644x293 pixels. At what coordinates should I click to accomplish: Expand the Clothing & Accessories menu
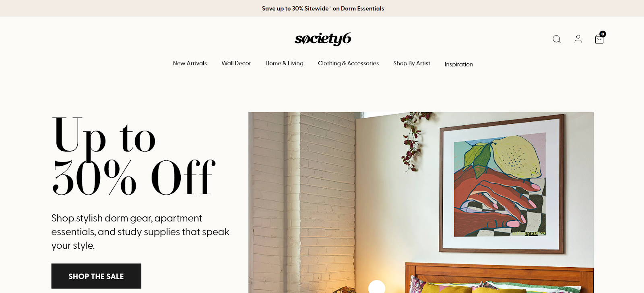click(348, 63)
